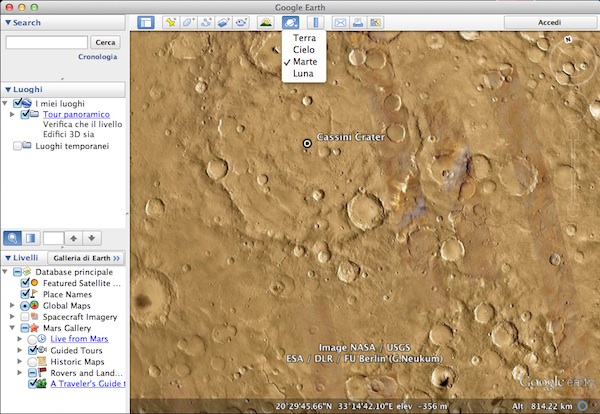Select Marte in planet menu
The height and width of the screenshot is (414, 600).
tap(304, 61)
